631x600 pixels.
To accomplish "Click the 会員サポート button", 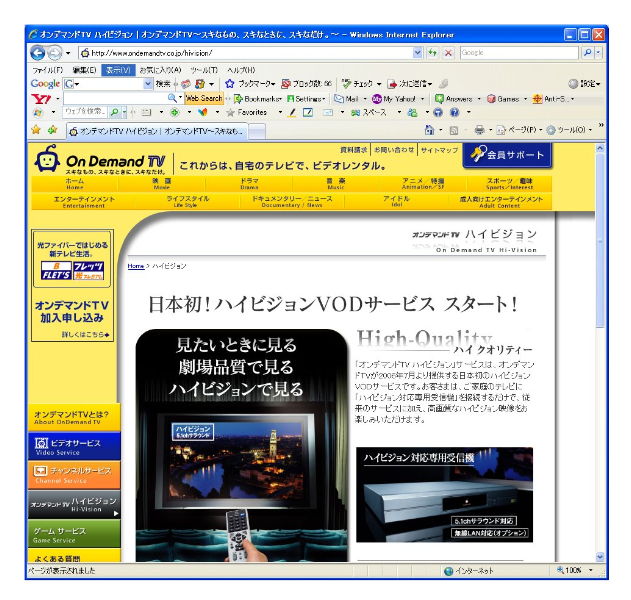I will (507, 155).
